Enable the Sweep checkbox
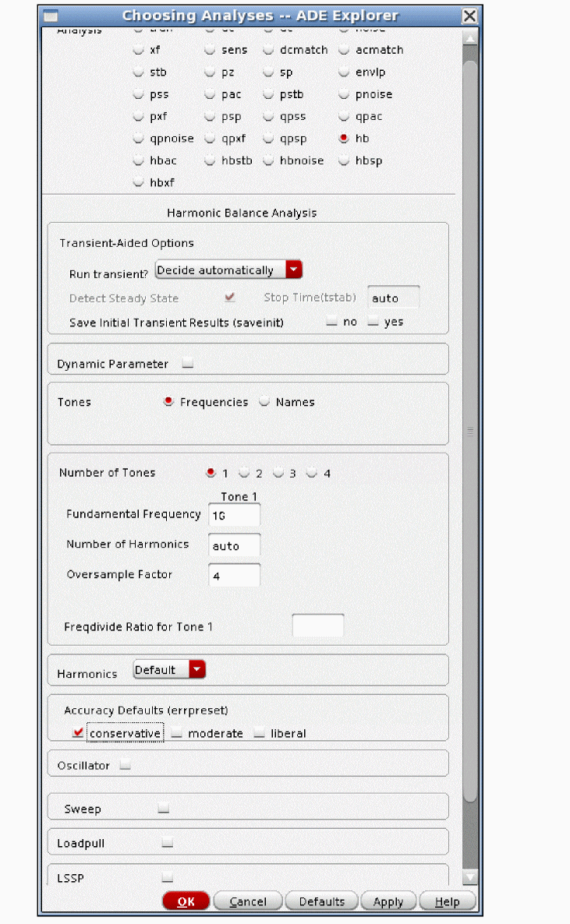Viewport: 570px width, 924px height. pos(164,808)
